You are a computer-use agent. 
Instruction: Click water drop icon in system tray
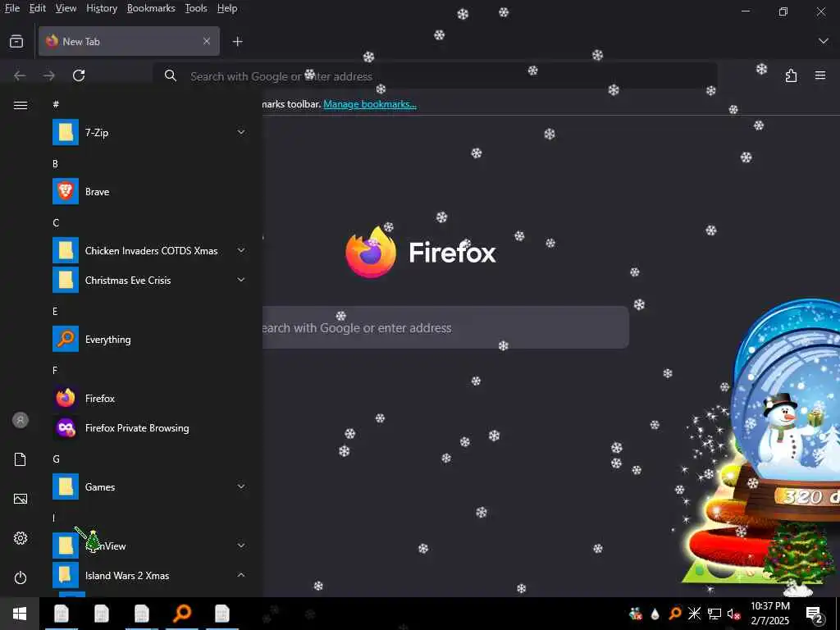coord(655,614)
